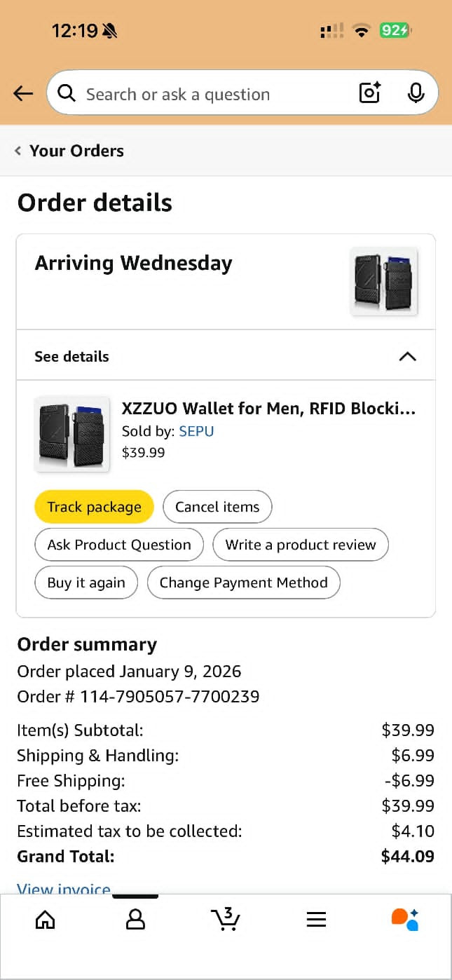Image resolution: width=452 pixels, height=980 pixels.
Task: Open the account profile icon
Action: click(135, 919)
